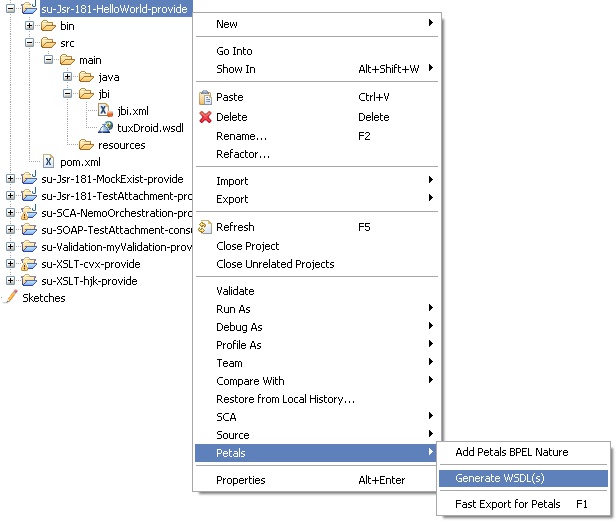The image size is (616, 524).
Task: Select the su-XSLT-hjk-provide project
Action: [89, 281]
